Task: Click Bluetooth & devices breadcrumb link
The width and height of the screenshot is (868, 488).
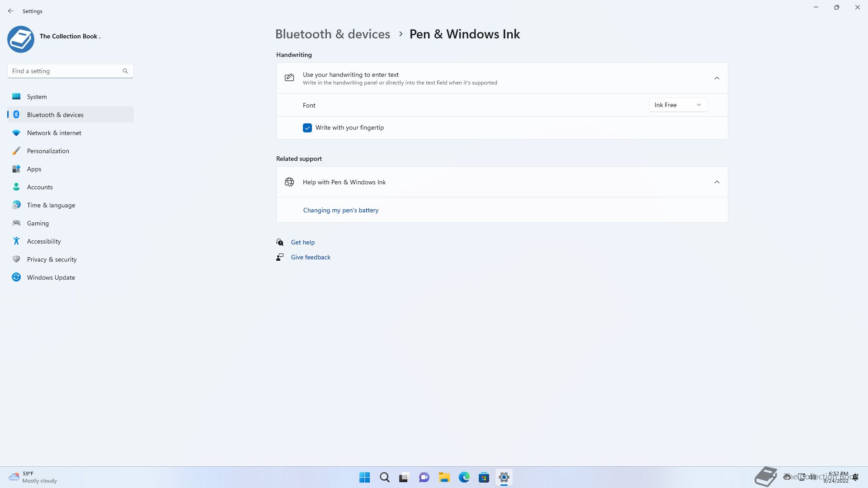Action: [333, 34]
